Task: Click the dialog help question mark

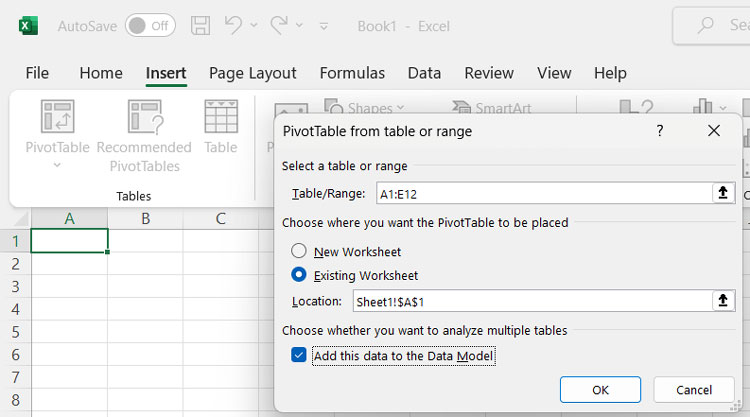Action: (x=660, y=131)
